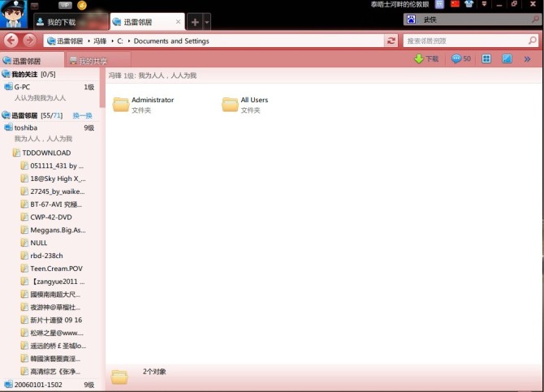Viewport: 544px width, 392px height.
Task: Collapse the 我的关注 [0/5] group
Action: (x=28, y=74)
